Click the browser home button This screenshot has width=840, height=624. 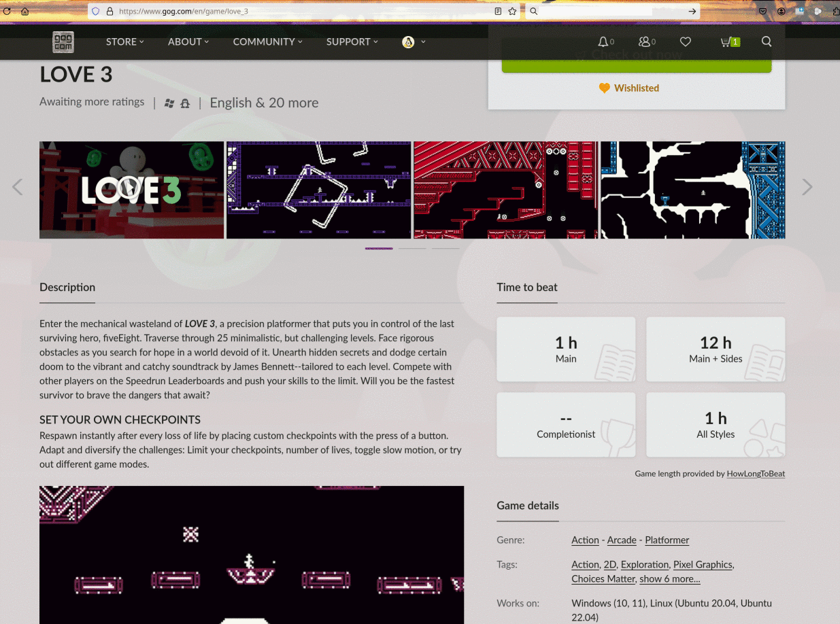(x=25, y=12)
